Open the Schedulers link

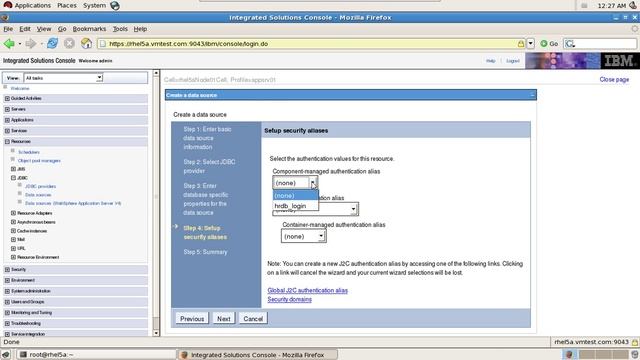[x=29, y=152]
